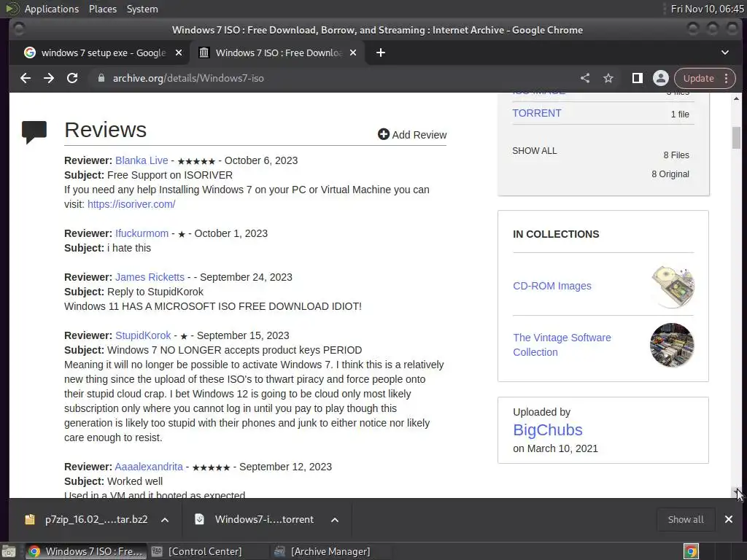Viewport: 747px width, 560px height.
Task: Open the TORRENT download option
Action: tap(537, 113)
